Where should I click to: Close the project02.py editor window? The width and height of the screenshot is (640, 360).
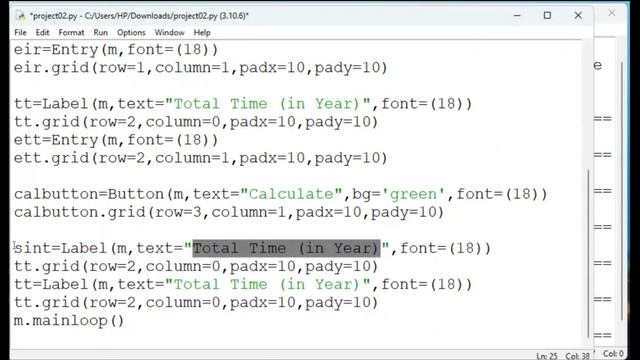[x=578, y=16]
